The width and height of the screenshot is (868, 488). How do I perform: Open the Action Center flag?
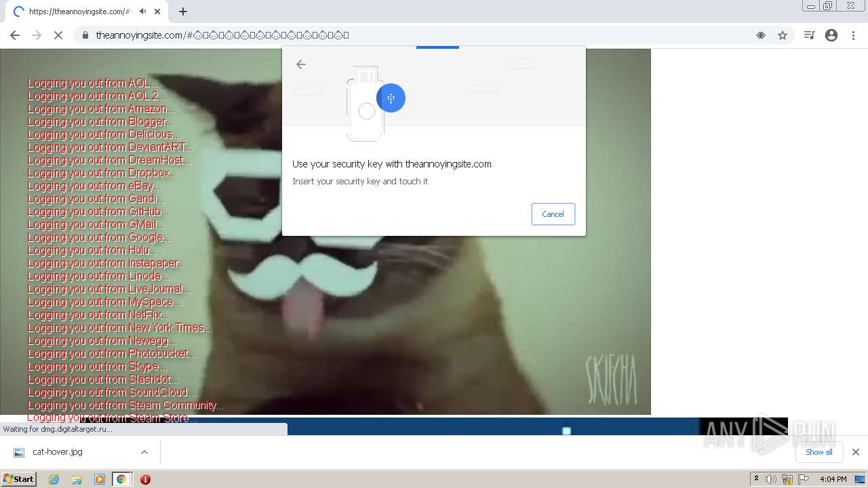point(804,479)
